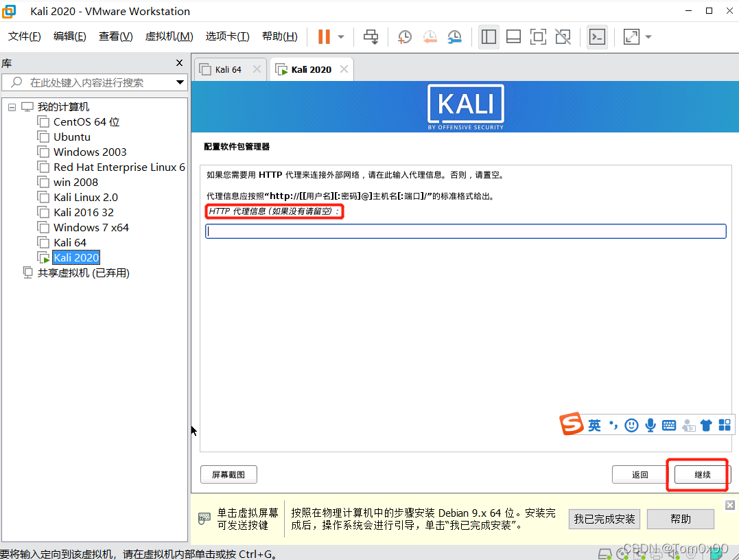Enter full screen mode
This screenshot has height=560, width=739.
point(538,37)
